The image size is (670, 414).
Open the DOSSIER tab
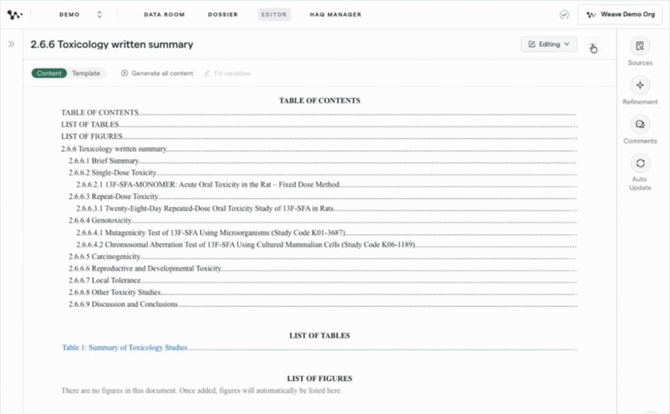coord(223,15)
